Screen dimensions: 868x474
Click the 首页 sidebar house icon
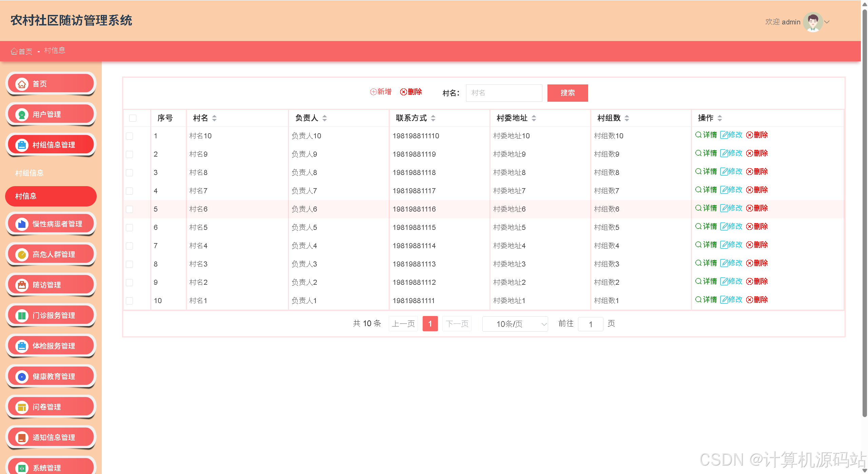22,84
